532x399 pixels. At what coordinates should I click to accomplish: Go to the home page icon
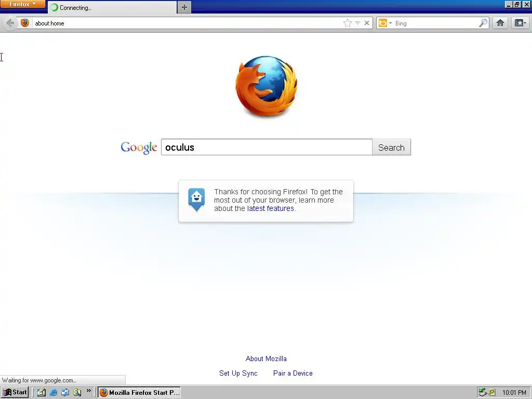pyautogui.click(x=500, y=23)
